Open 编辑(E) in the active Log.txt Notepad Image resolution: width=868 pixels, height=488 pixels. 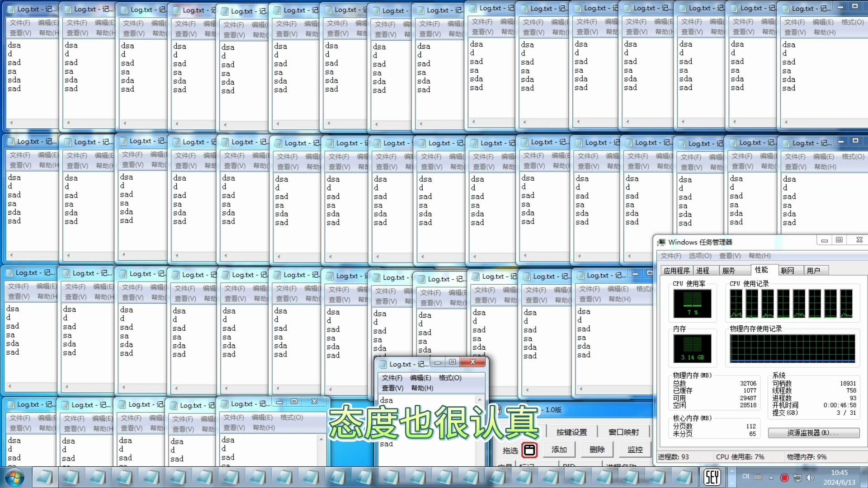click(x=420, y=378)
